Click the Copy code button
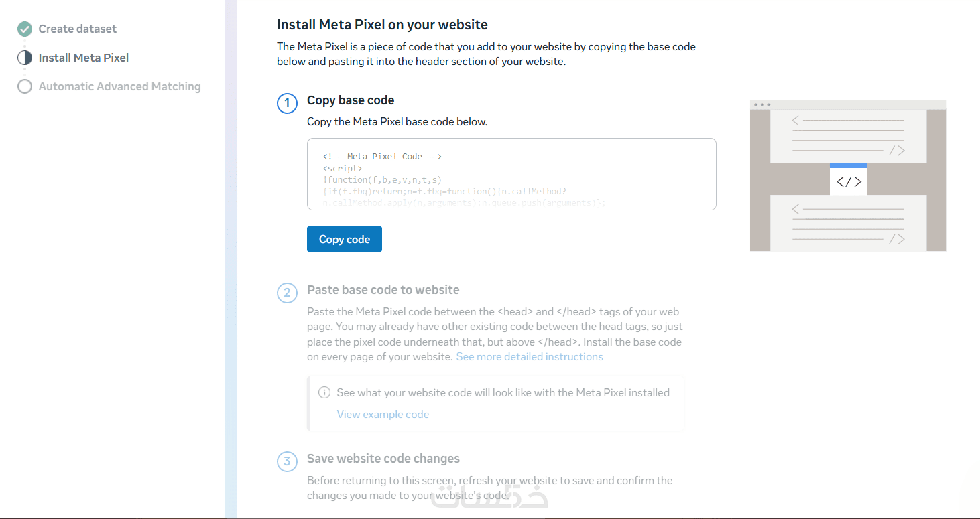 coord(345,239)
